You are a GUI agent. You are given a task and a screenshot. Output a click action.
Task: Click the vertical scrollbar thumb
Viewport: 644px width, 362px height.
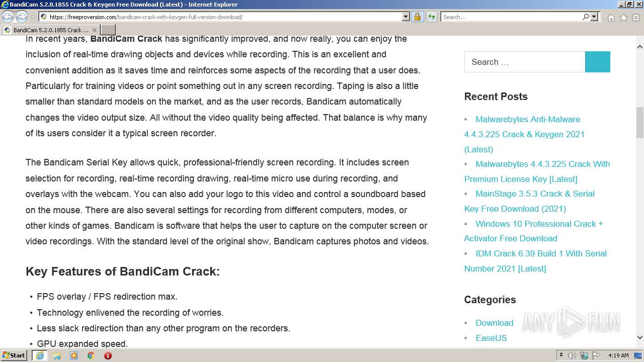click(639, 123)
